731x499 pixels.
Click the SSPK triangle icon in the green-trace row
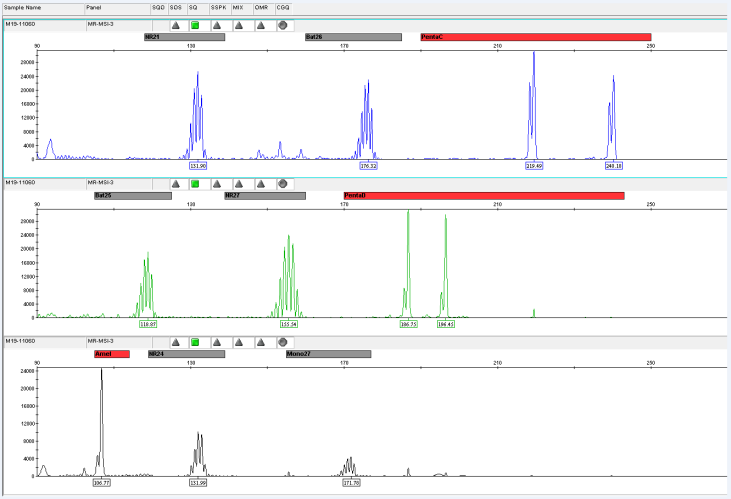pyautogui.click(x=217, y=184)
